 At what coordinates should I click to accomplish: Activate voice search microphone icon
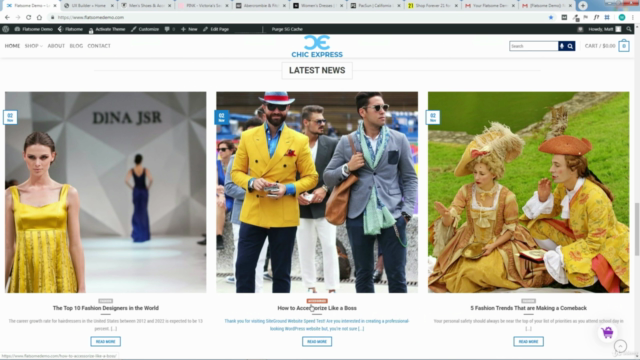(x=562, y=46)
